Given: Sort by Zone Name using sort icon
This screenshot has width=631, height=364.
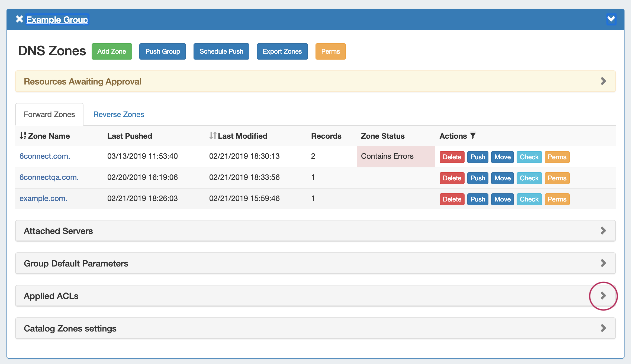Looking at the screenshot, I should [x=23, y=135].
